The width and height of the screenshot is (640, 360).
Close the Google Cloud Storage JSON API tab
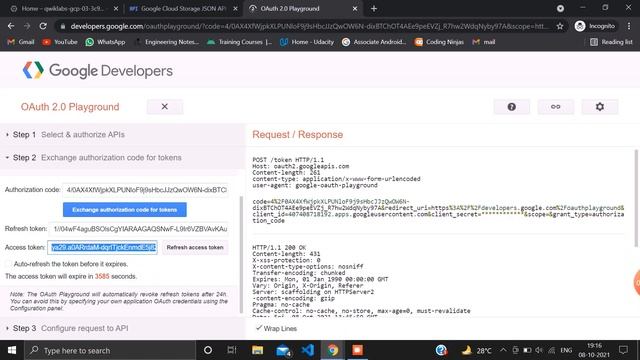click(x=235, y=9)
